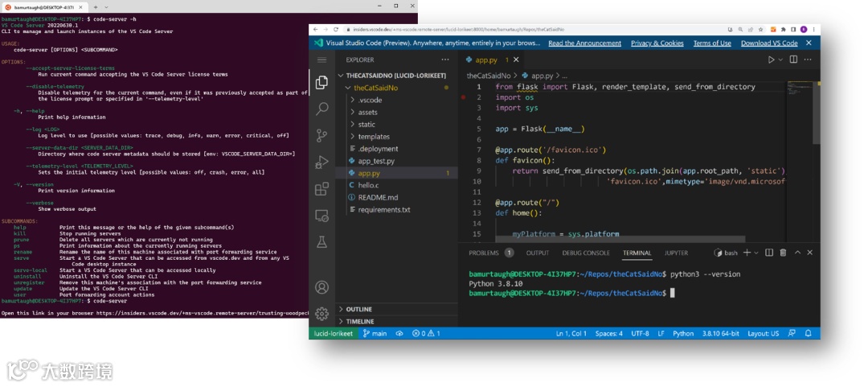
Task: Open the editor more actions ellipsis
Action: pos(809,60)
